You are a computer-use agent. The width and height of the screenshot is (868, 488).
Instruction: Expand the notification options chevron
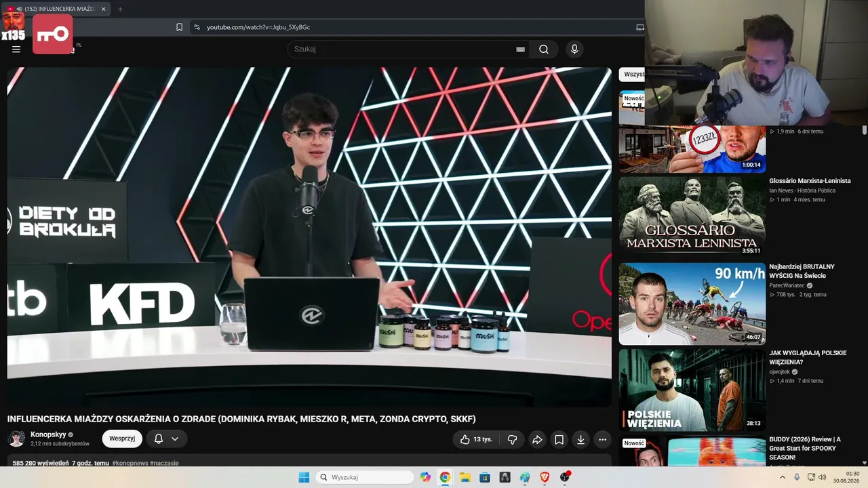[175, 439]
